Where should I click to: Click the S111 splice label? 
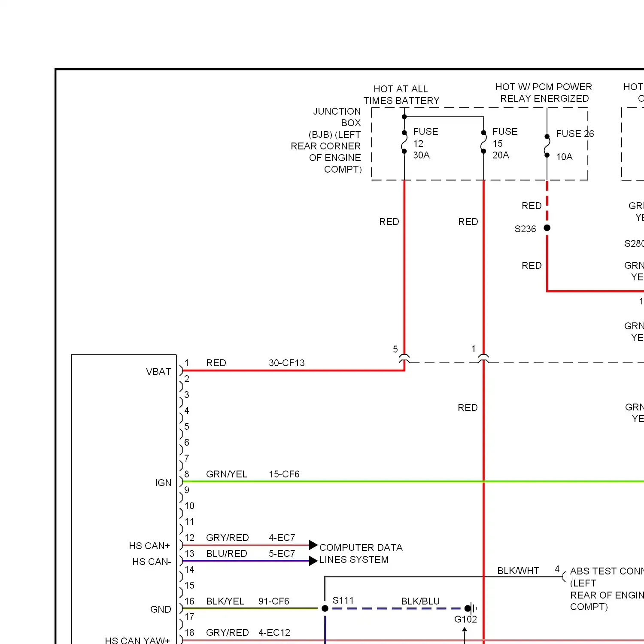point(343,601)
